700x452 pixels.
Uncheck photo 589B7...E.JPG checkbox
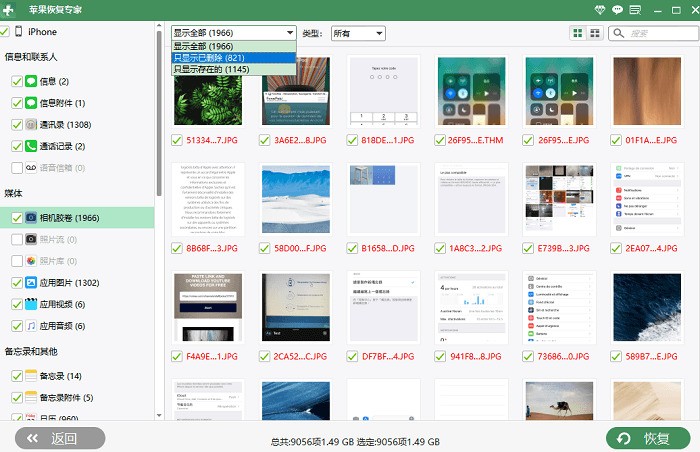[x=616, y=356]
